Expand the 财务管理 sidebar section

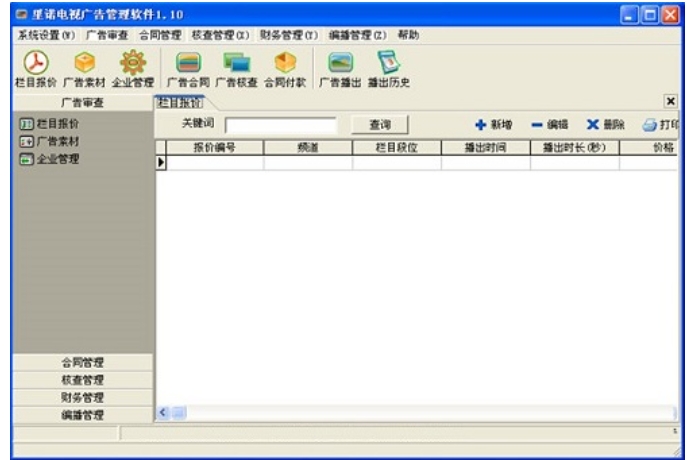83,397
